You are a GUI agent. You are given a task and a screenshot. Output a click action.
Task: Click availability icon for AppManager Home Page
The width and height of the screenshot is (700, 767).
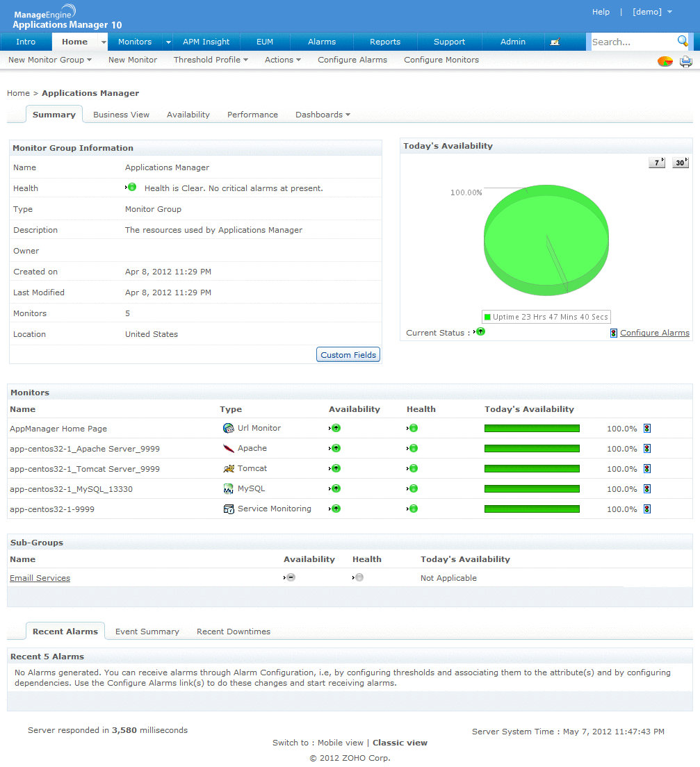click(336, 429)
